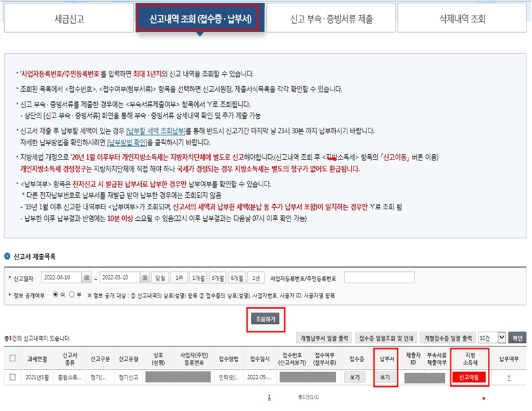Click the start date field 2022-04-10
The width and height of the screenshot is (532, 411).
(61, 277)
